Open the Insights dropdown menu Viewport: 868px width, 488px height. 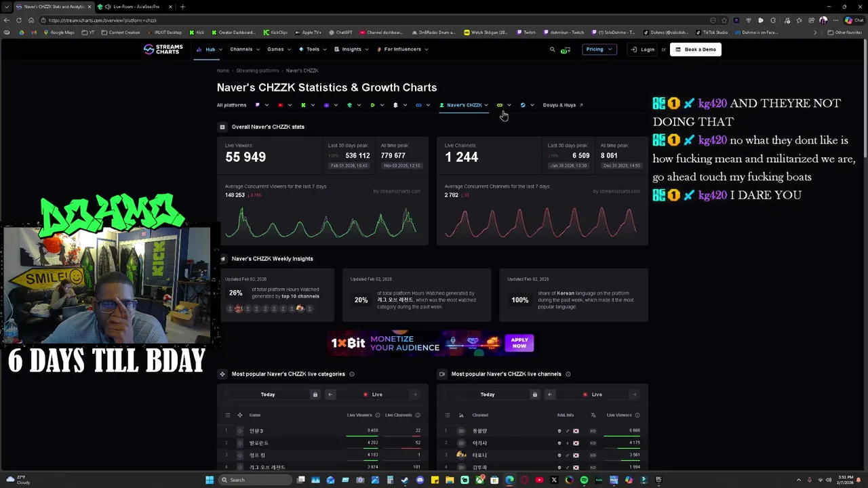pos(351,49)
